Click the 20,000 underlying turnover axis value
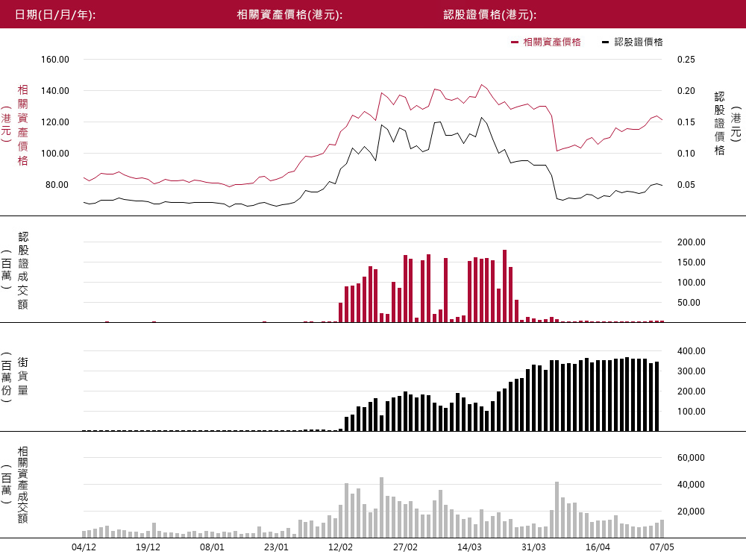Image resolution: width=746 pixels, height=560 pixels. coord(692,512)
